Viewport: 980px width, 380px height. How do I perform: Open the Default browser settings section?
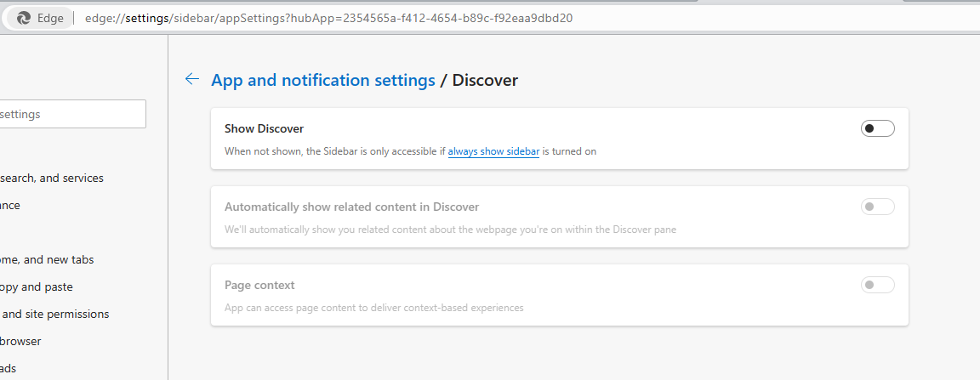click(20, 341)
